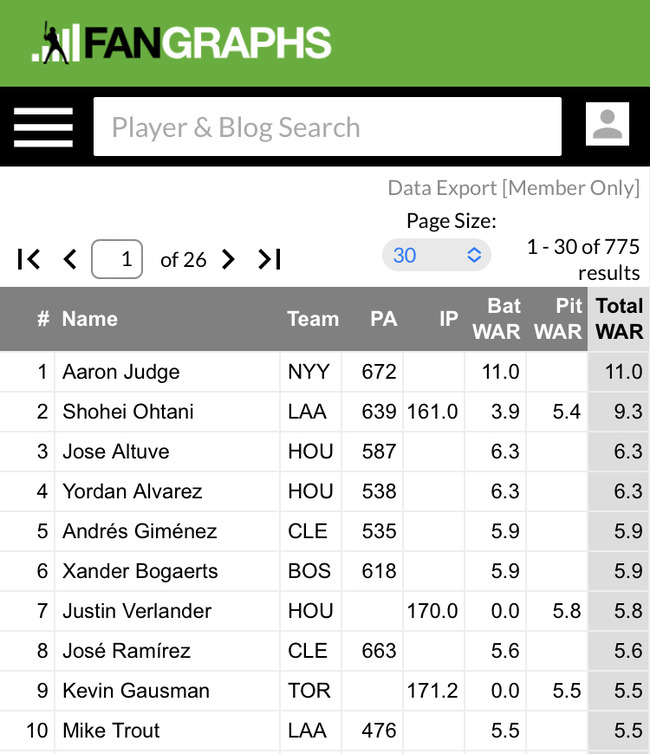The width and height of the screenshot is (650, 754).
Task: Open the hamburger menu
Action: tap(43, 127)
